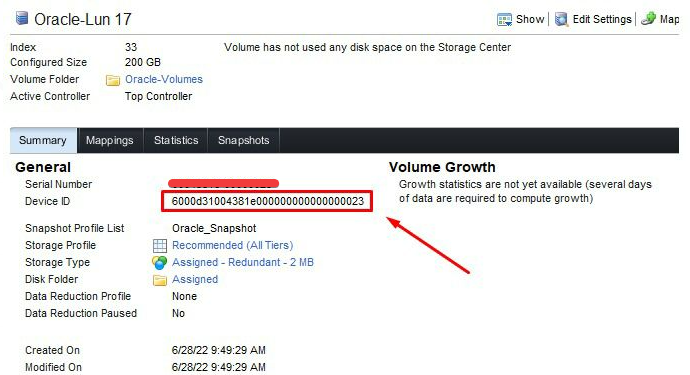Click the Created On timestamp value
Viewport: 690px width, 375px height.
coord(219,350)
